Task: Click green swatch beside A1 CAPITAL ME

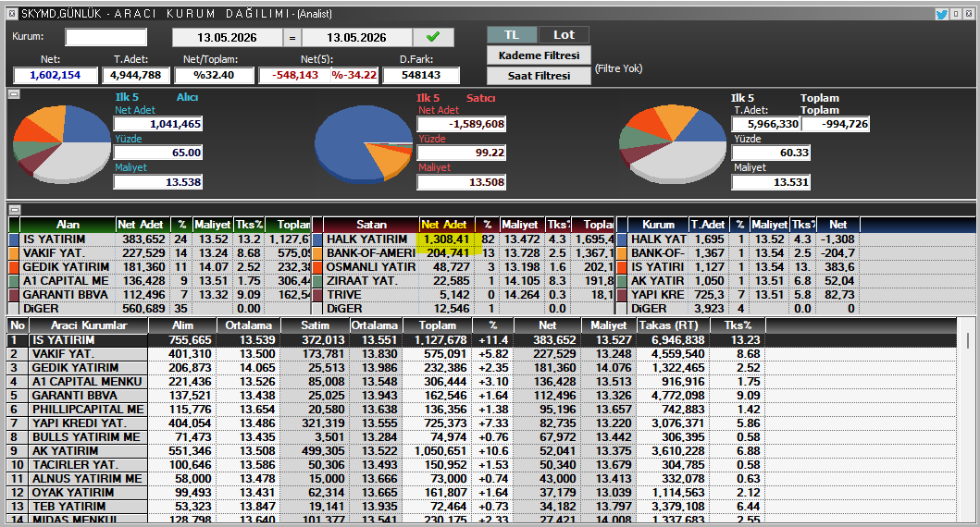Action: (x=14, y=280)
